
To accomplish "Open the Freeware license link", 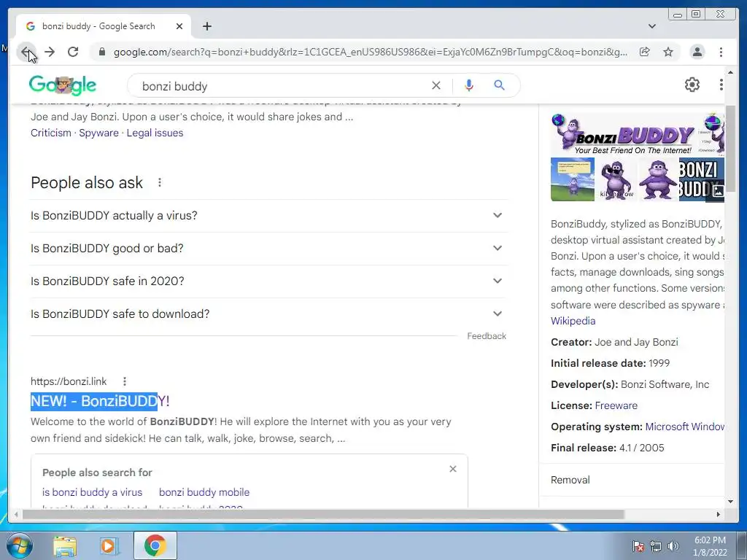I will coord(616,405).
